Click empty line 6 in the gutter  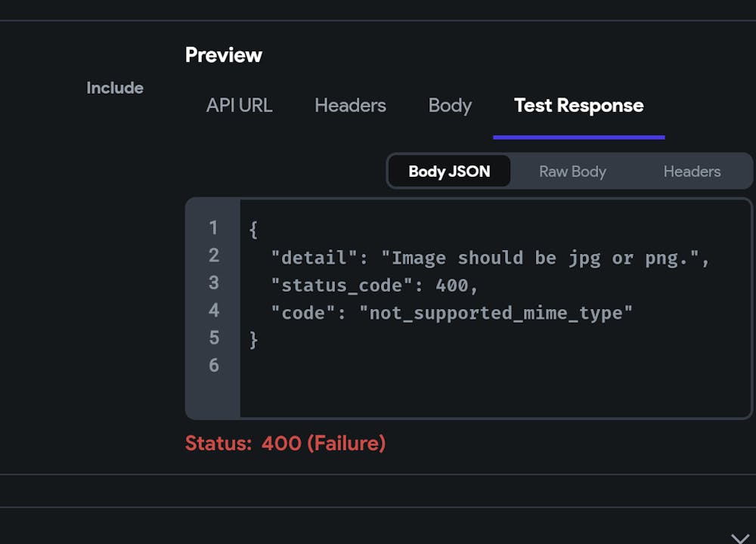pyautogui.click(x=213, y=366)
